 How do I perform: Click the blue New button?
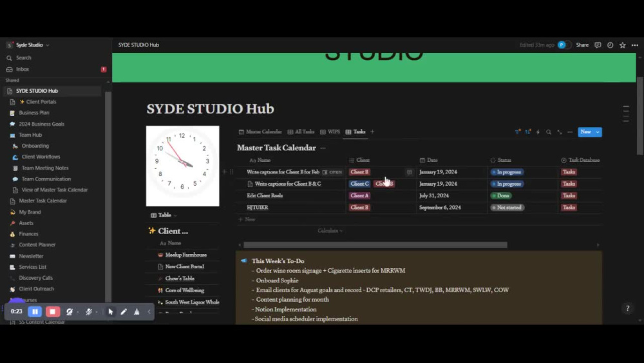point(585,132)
